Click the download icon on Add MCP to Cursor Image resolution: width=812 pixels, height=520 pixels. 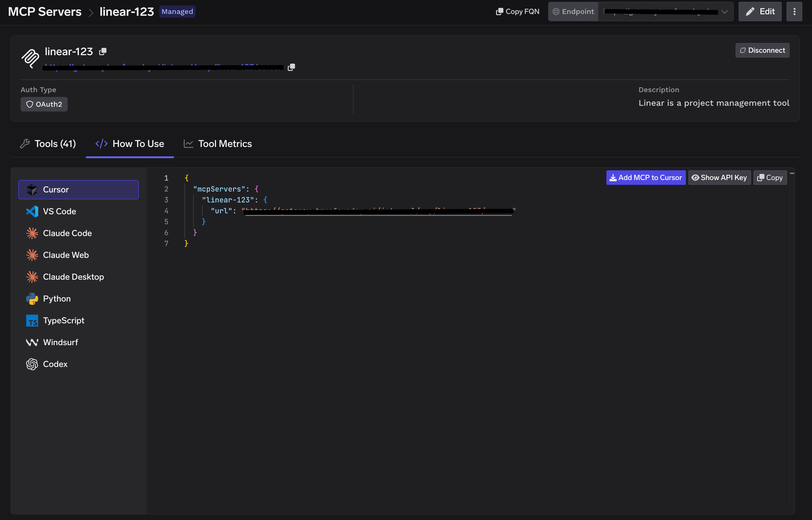(613, 178)
